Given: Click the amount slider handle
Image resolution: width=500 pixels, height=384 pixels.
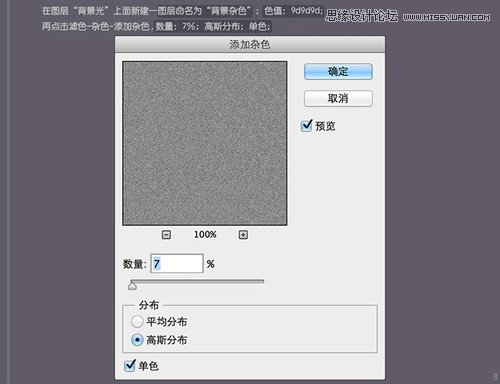Looking at the screenshot, I should pyautogui.click(x=132, y=286).
